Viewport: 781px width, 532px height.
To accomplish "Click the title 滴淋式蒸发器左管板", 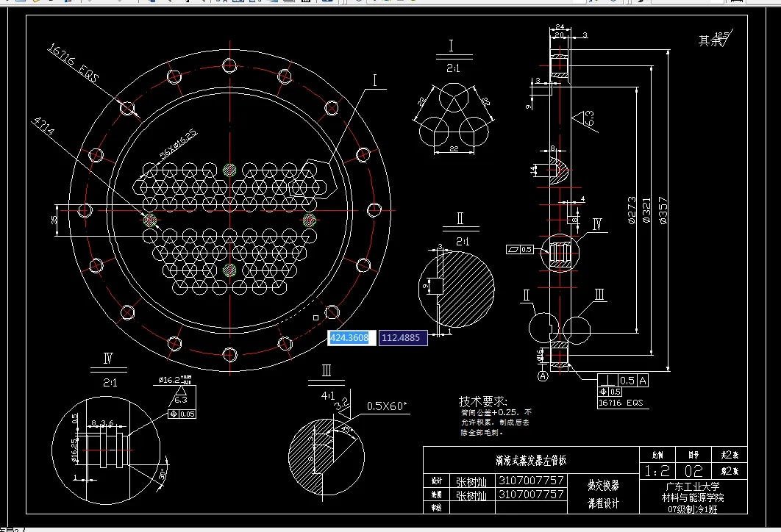I will click(x=531, y=460).
